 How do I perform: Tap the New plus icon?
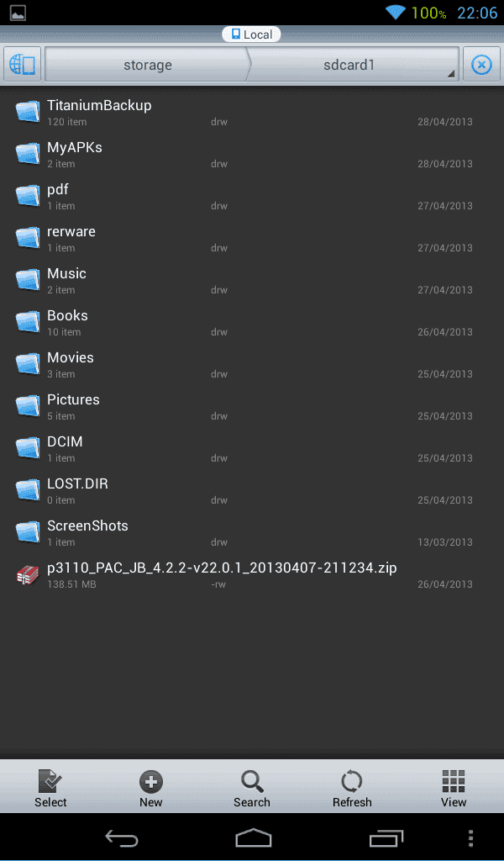pyautogui.click(x=151, y=781)
